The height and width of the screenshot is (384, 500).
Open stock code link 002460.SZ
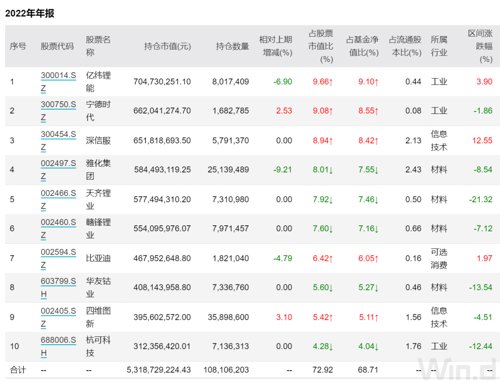58,228
